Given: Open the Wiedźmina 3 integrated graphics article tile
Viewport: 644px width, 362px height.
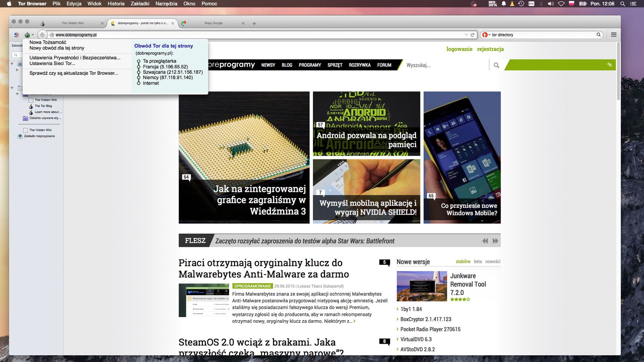Looking at the screenshot, I should (244, 157).
